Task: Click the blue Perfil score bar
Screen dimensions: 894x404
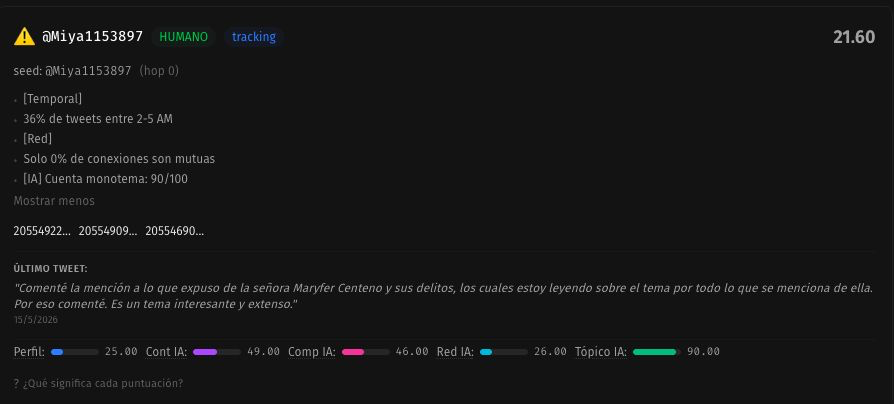Action: (75, 352)
